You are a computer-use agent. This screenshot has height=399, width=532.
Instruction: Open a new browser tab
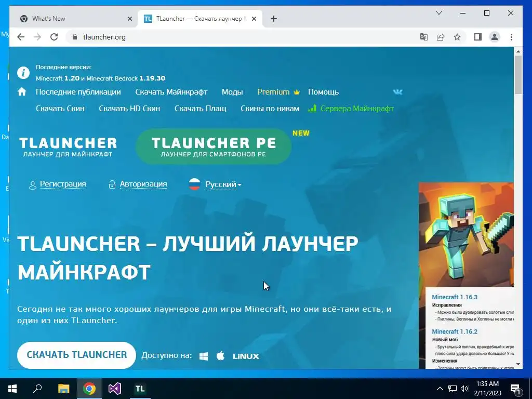pyautogui.click(x=274, y=19)
